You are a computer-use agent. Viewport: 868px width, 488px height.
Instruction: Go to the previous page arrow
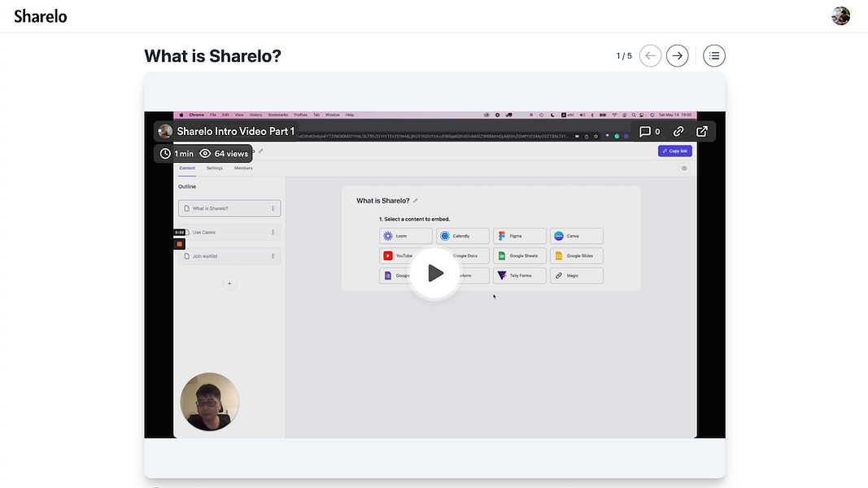click(650, 56)
